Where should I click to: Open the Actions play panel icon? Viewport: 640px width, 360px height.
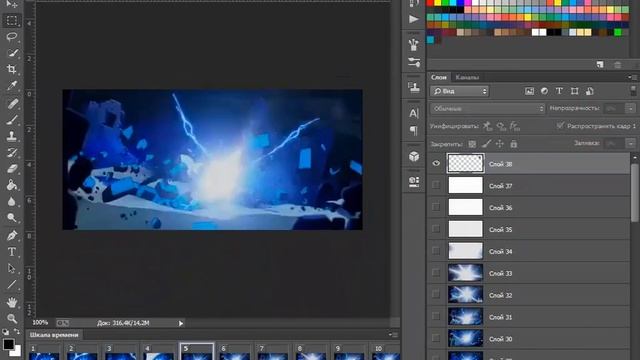point(414,19)
